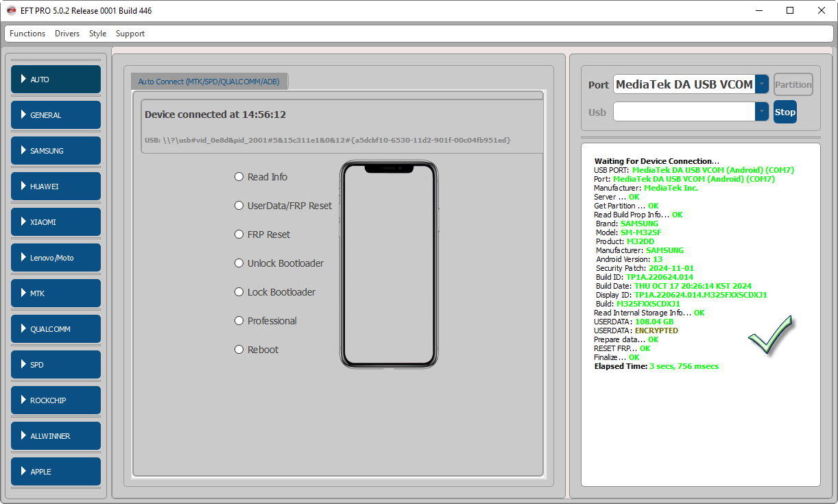Select the Reboot radio option
838x504 pixels.
pos(256,350)
